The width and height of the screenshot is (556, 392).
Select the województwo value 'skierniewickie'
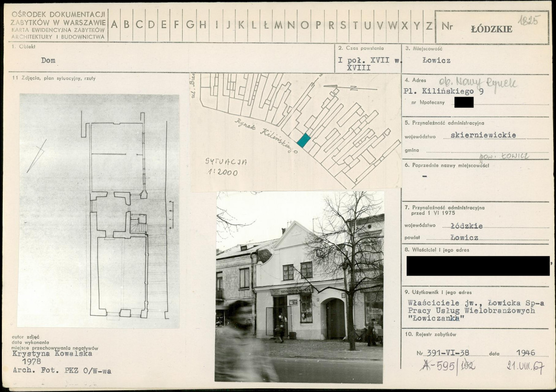[x=483, y=135]
